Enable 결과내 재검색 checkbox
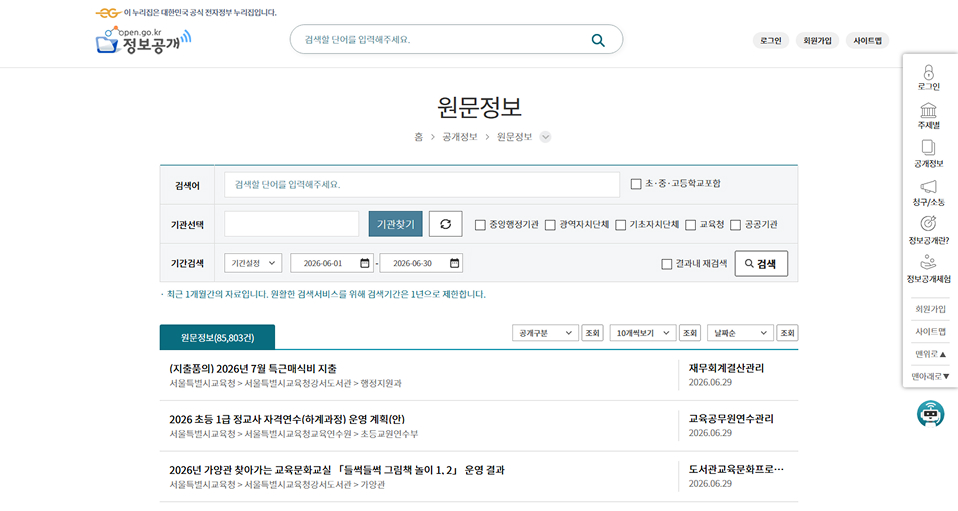 667,264
